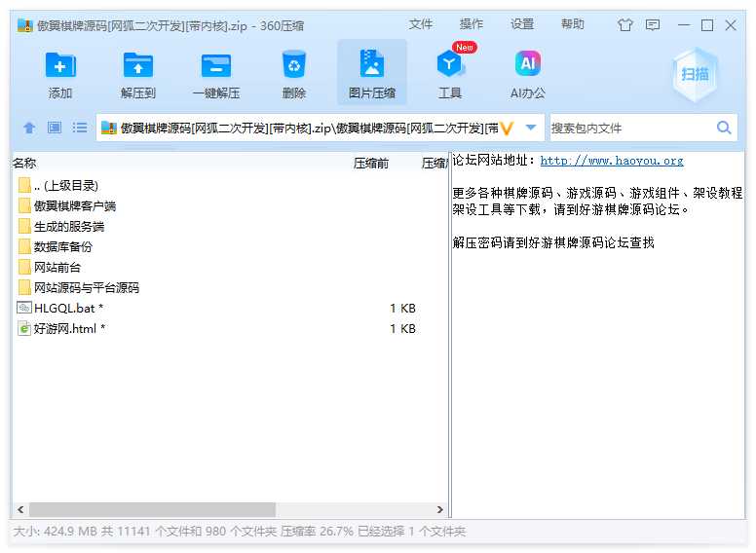Screen dimensions: 756x553
Task: Click the feedback message icon in title bar
Action: point(653,24)
